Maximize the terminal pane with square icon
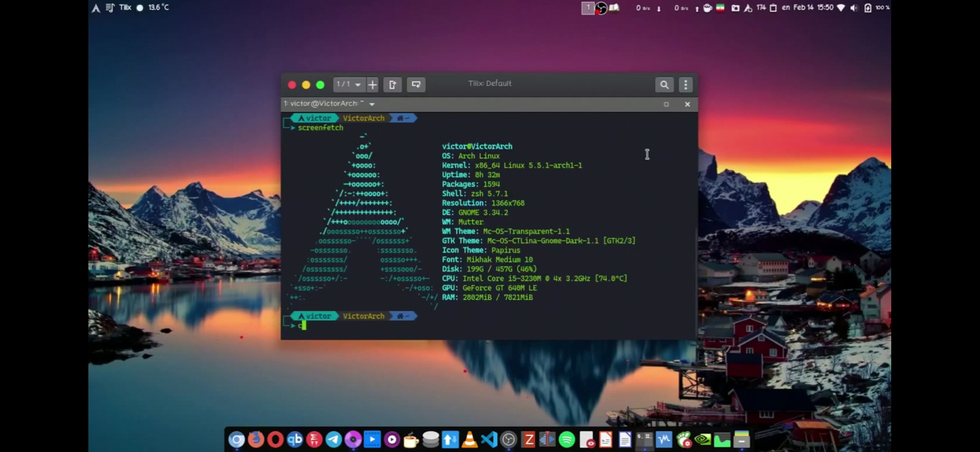This screenshot has width=980, height=452. tap(666, 104)
